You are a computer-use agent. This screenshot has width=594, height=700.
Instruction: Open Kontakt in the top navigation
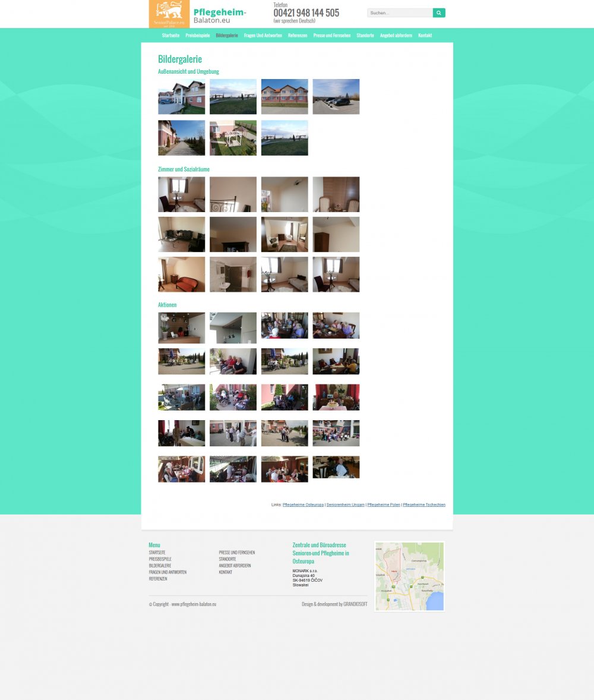pos(425,35)
